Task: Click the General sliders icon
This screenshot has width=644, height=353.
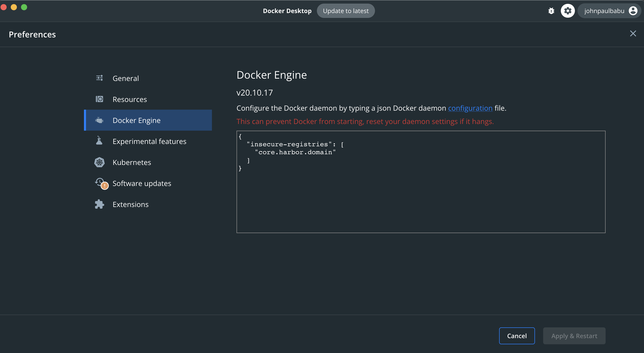Action: 99,78
